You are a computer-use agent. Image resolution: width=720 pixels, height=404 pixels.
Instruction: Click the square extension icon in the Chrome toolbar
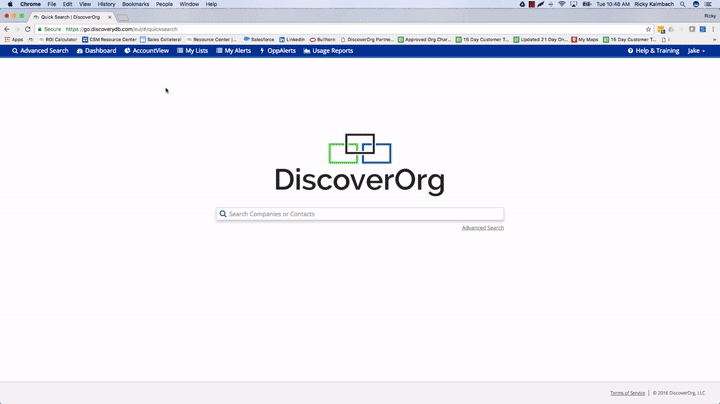point(692,29)
